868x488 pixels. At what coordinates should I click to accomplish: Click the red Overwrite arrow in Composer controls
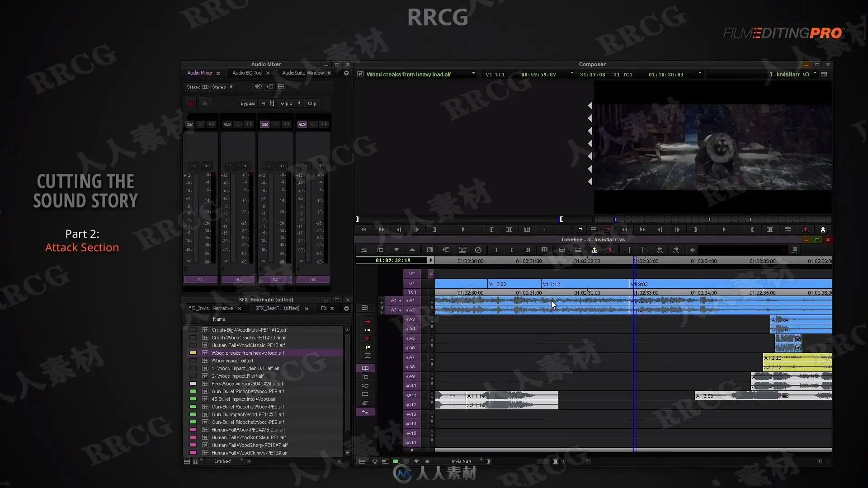pyautogui.click(x=607, y=230)
